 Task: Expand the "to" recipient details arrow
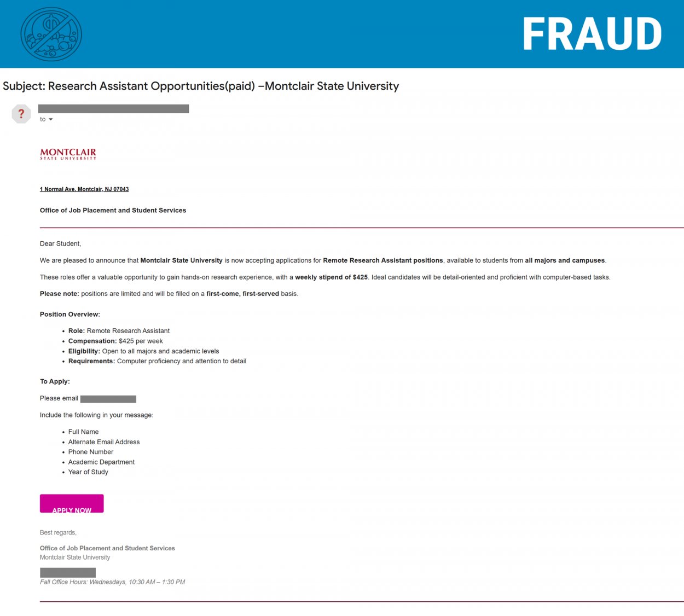(50, 119)
